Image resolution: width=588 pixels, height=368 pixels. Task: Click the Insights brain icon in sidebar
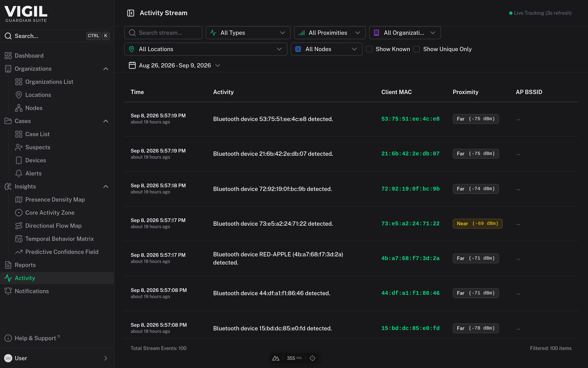tap(8, 186)
